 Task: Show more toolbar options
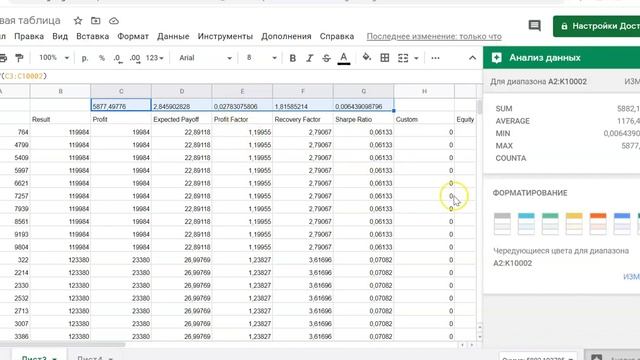(435, 58)
